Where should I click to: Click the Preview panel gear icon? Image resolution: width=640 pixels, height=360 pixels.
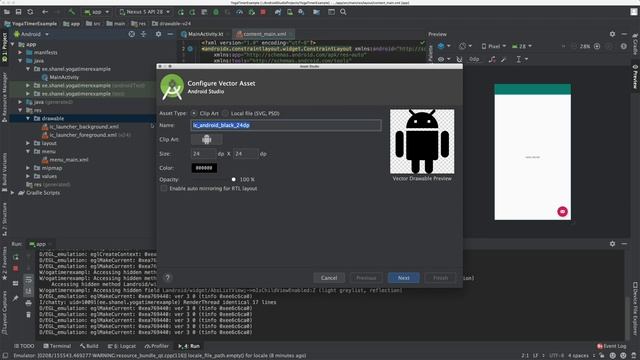(612, 34)
